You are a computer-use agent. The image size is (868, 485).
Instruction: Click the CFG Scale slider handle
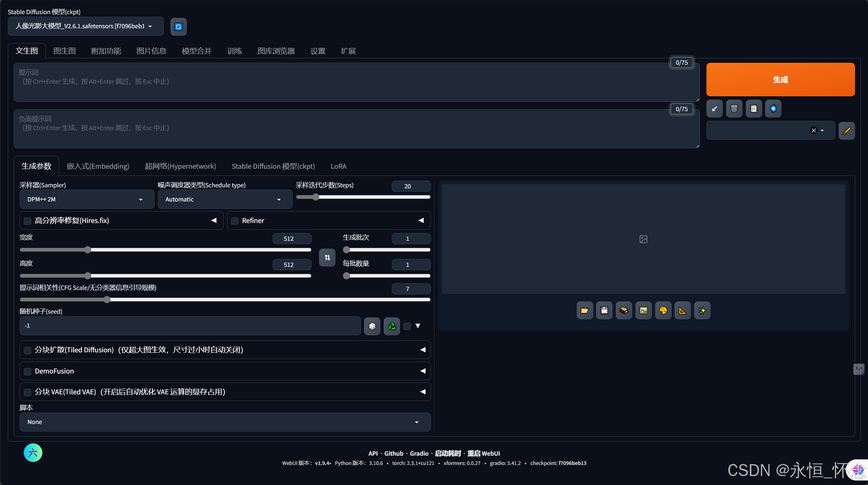click(107, 300)
